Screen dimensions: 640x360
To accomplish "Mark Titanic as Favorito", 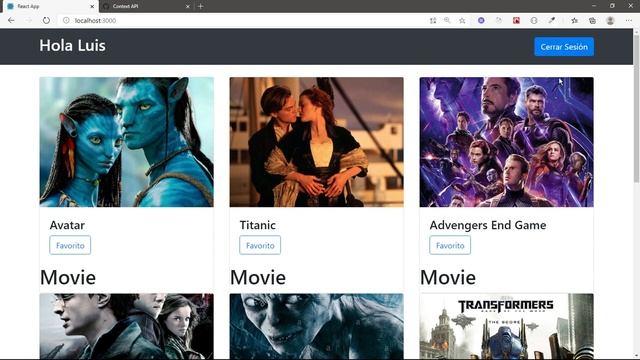I will click(260, 245).
